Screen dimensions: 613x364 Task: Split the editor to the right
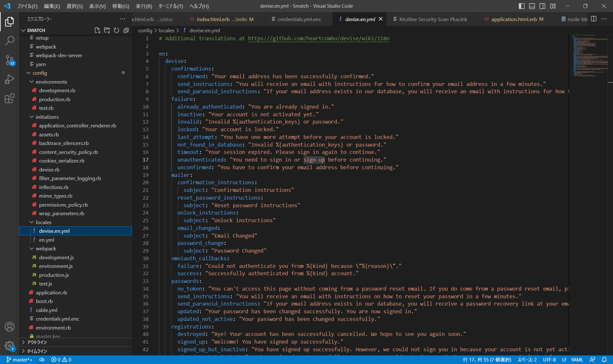click(x=594, y=19)
